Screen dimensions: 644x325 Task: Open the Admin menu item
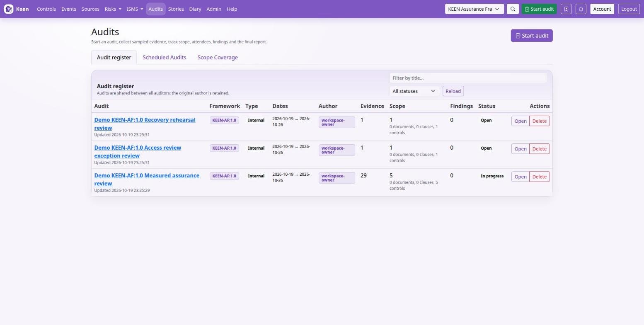click(214, 9)
